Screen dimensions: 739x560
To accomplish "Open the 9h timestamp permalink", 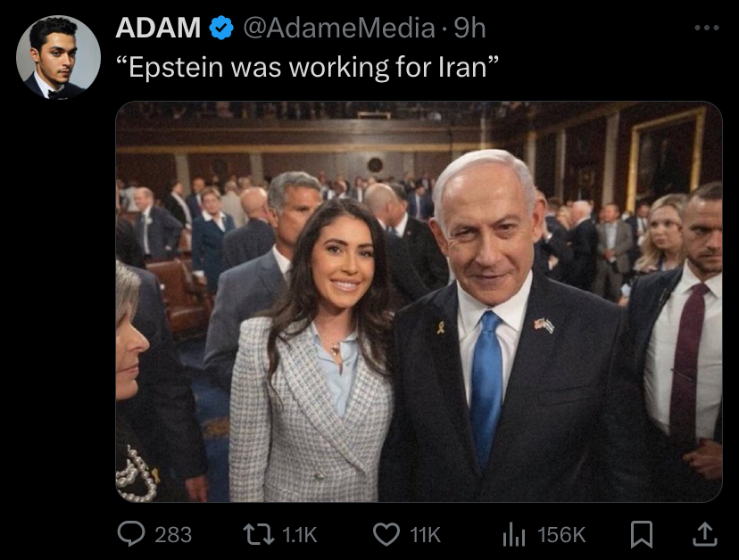I will (469, 28).
